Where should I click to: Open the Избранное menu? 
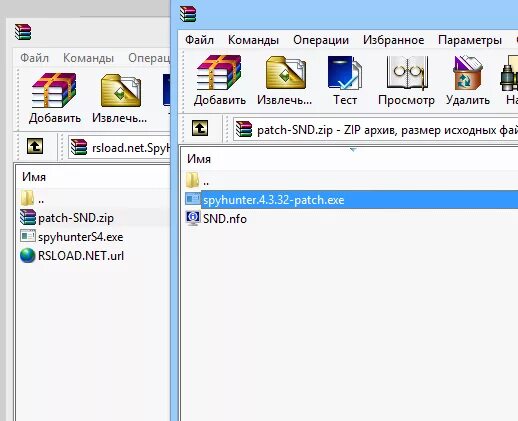tap(394, 40)
